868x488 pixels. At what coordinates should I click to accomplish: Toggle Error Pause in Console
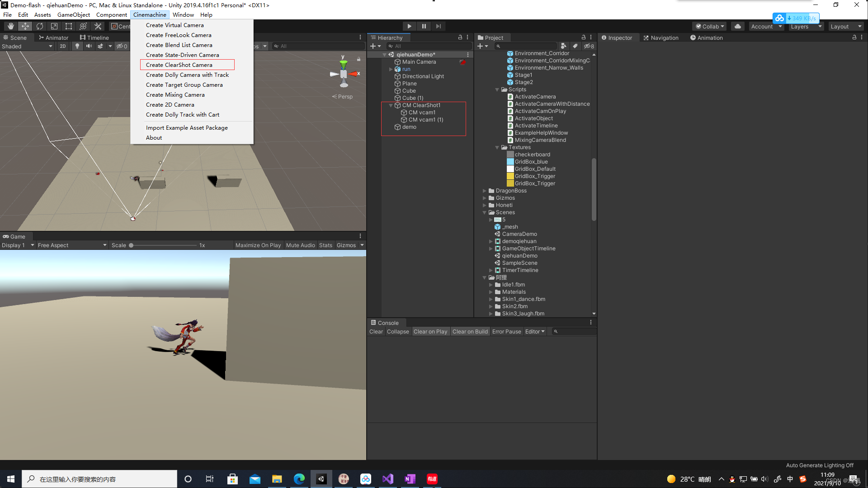[x=506, y=331]
